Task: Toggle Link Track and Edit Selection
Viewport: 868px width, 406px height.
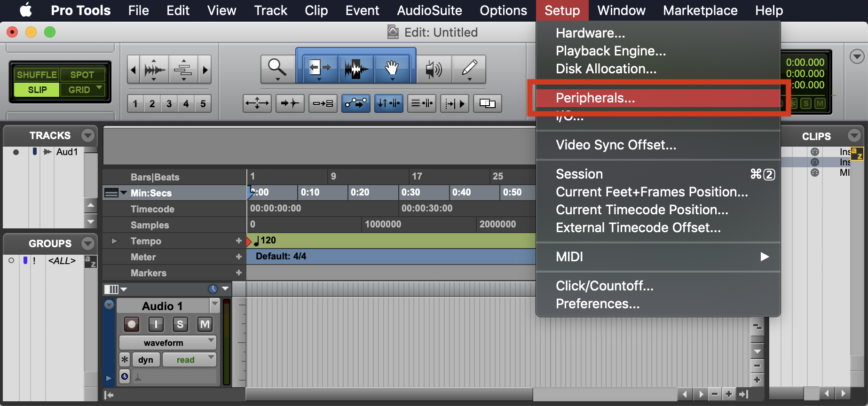Action: [421, 103]
